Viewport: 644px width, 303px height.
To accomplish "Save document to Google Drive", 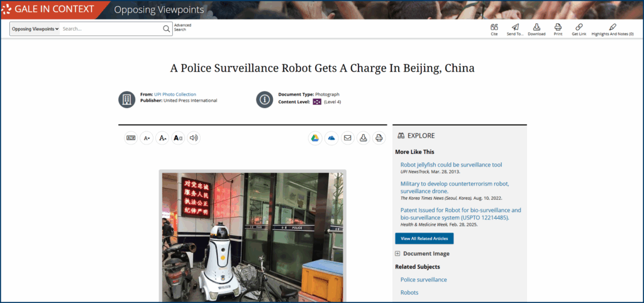I will tap(315, 138).
